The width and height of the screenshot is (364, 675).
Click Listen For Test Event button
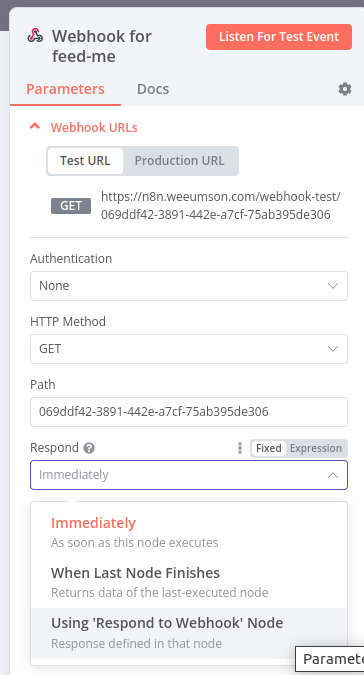tap(279, 37)
